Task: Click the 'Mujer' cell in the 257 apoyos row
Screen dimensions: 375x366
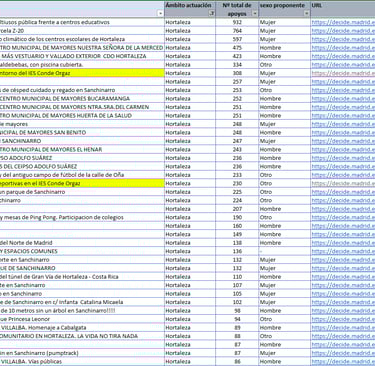Action: pyautogui.click(x=284, y=82)
